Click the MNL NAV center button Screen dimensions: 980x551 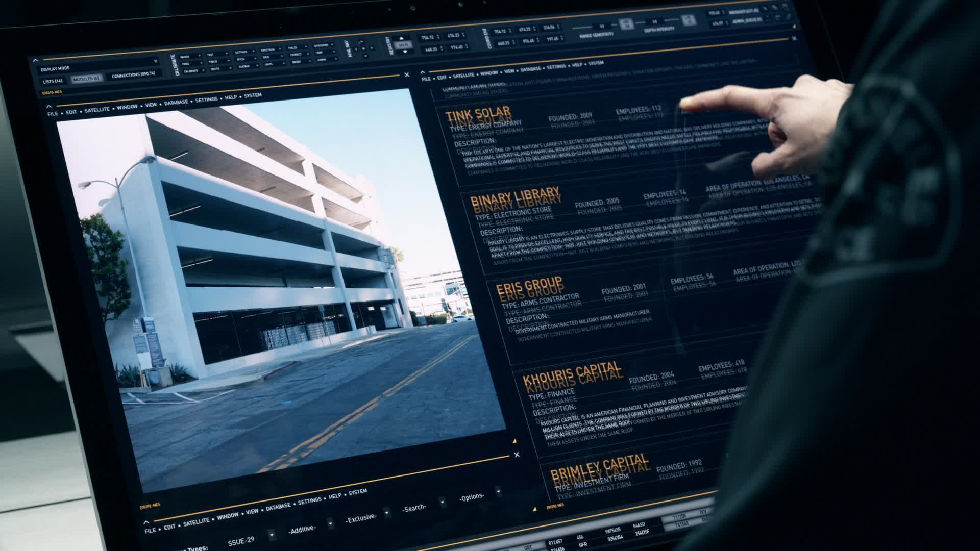[x=363, y=48]
